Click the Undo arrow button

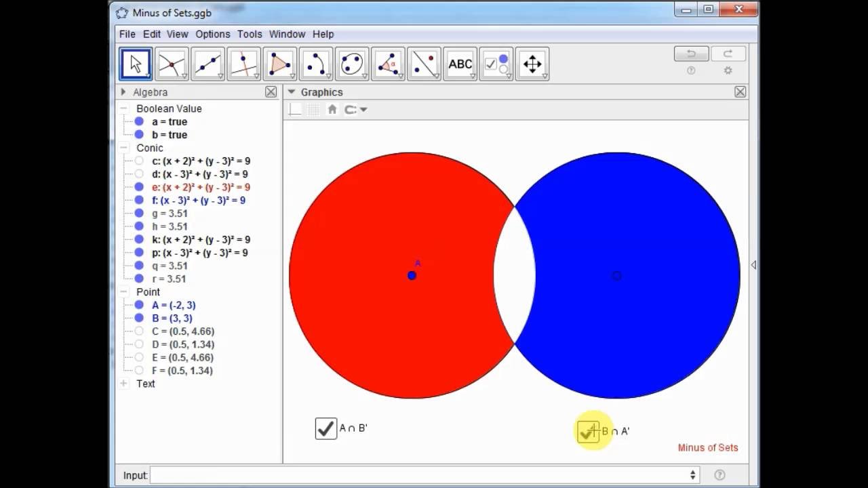691,54
